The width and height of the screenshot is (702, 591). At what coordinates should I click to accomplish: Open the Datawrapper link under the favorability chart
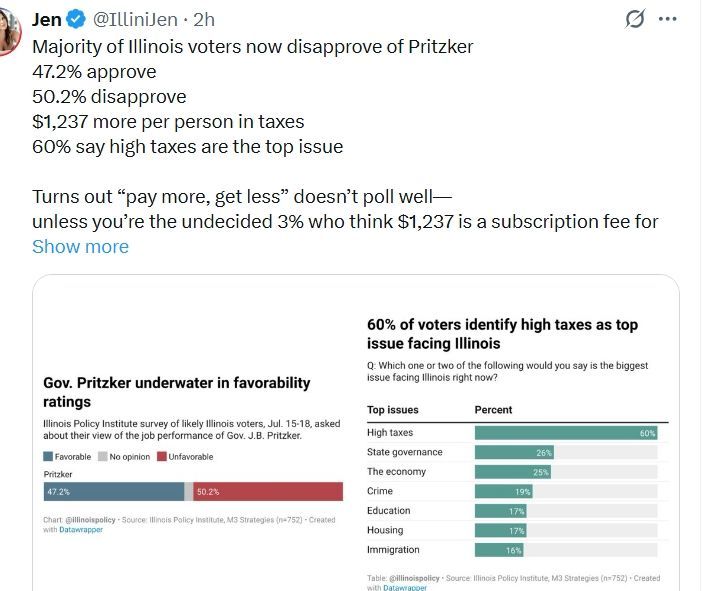click(x=79, y=529)
